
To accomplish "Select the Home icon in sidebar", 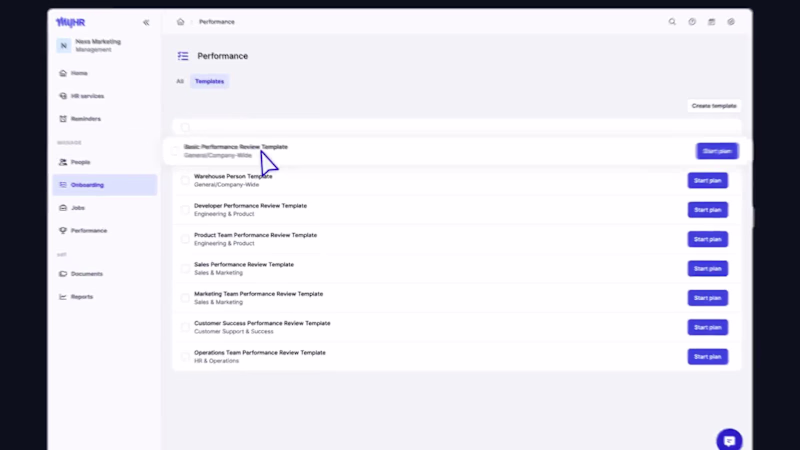I will coord(63,73).
